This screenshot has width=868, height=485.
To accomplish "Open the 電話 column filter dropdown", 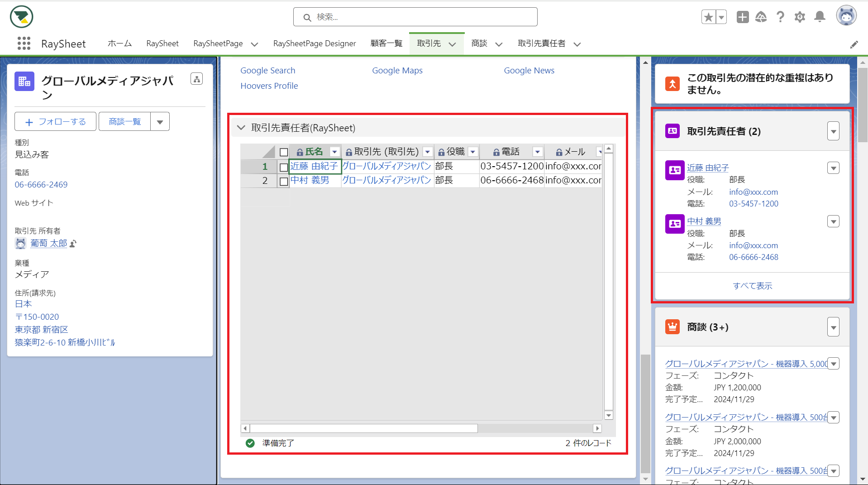I will [x=538, y=152].
